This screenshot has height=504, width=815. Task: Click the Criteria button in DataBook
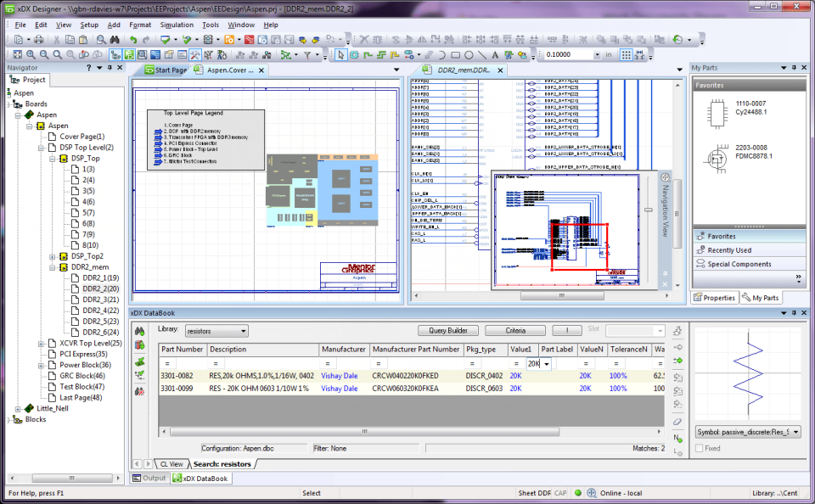click(514, 330)
